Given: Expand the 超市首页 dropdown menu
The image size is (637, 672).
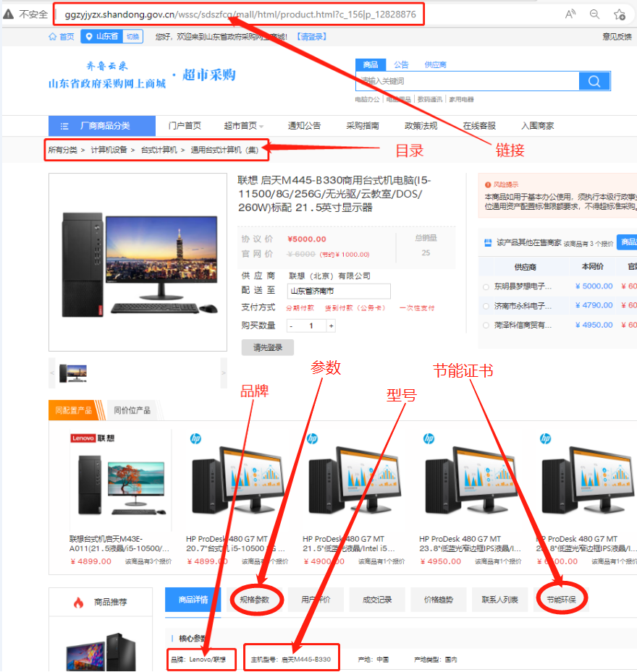Looking at the screenshot, I should pyautogui.click(x=244, y=126).
